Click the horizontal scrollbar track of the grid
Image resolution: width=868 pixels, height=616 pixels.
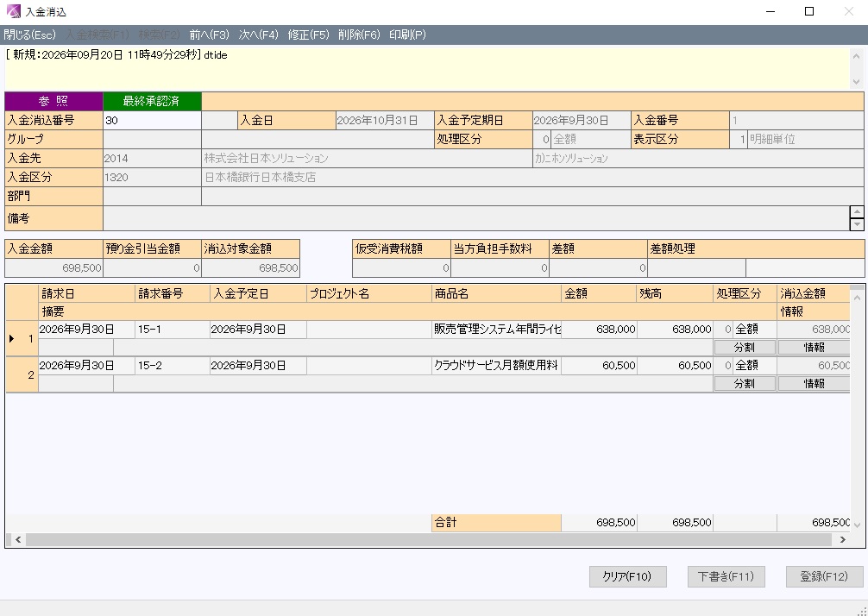pos(429,539)
